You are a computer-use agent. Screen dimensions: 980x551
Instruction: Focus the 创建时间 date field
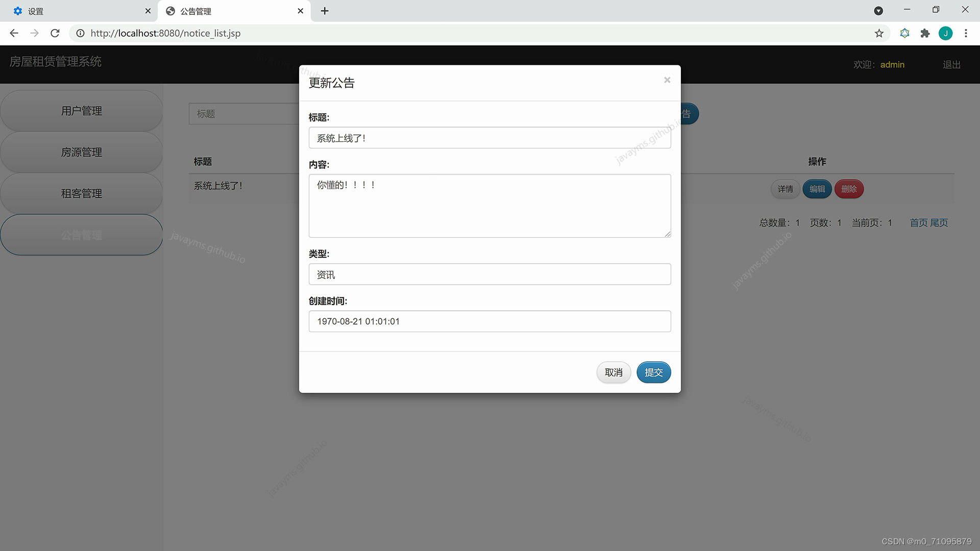pos(489,321)
